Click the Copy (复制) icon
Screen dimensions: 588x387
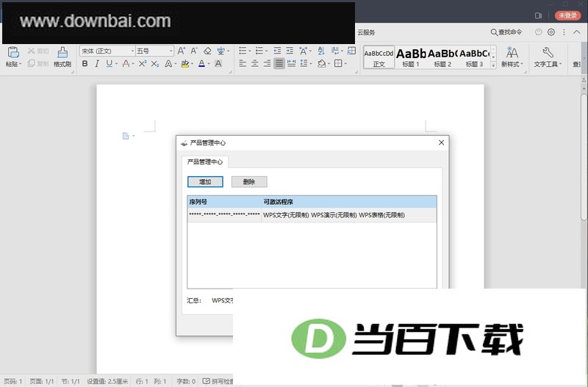click(x=31, y=63)
